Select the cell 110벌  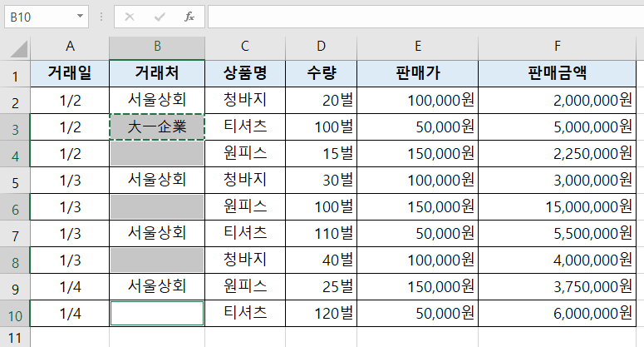coord(322,234)
